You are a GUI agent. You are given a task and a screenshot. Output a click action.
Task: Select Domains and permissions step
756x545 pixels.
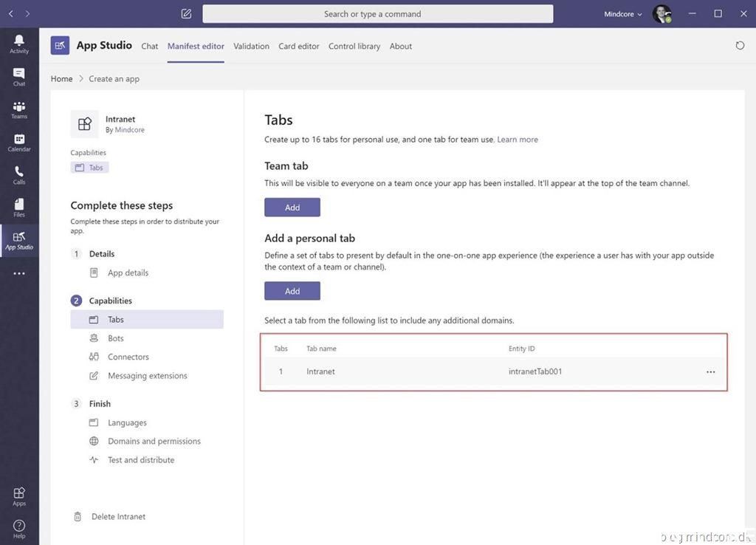point(154,442)
